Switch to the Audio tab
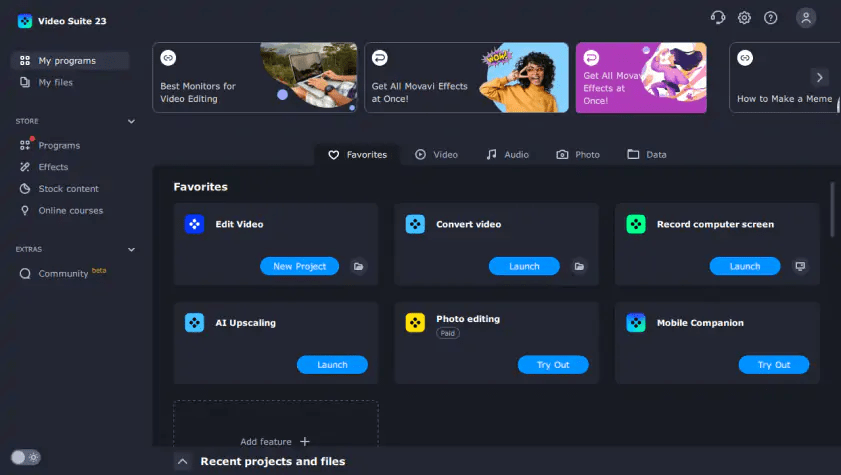 (507, 154)
